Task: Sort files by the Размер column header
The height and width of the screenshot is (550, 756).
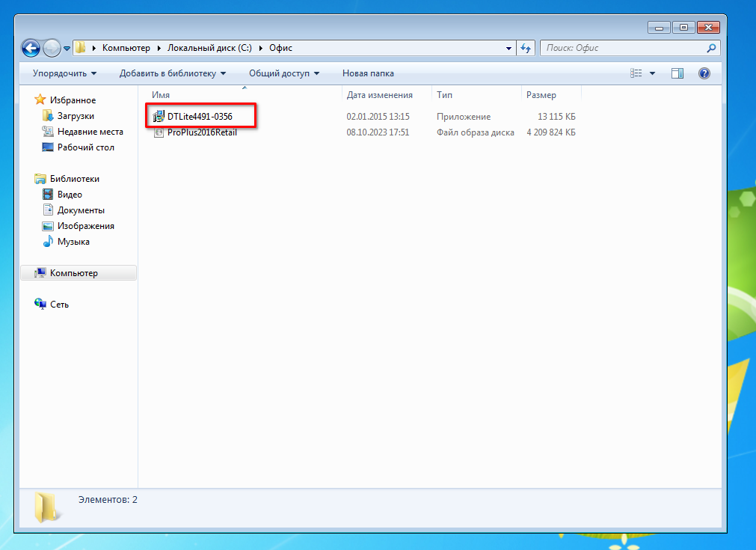Action: (x=541, y=95)
